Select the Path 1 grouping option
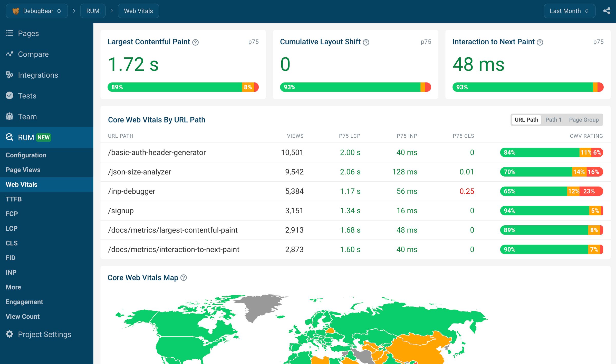Viewport: 616px width, 364px height. click(x=553, y=119)
